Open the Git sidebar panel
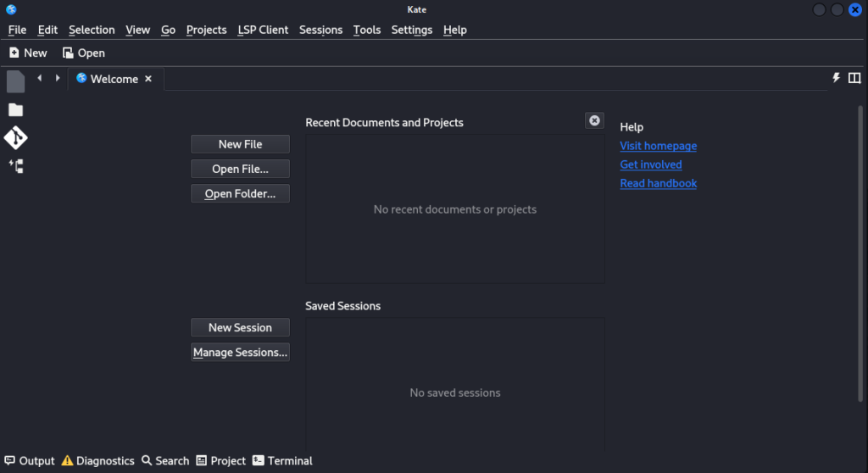 (x=15, y=138)
